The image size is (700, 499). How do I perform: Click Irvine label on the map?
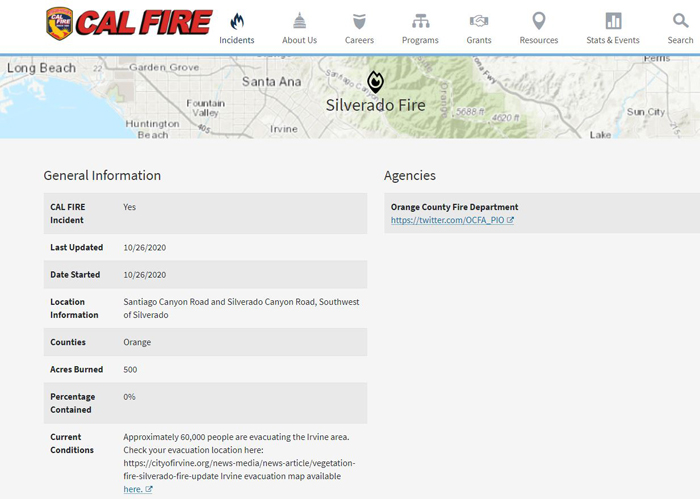(283, 129)
